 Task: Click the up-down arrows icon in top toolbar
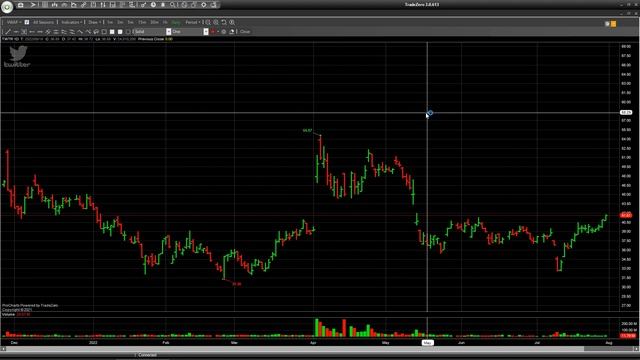pyautogui.click(x=103, y=5)
